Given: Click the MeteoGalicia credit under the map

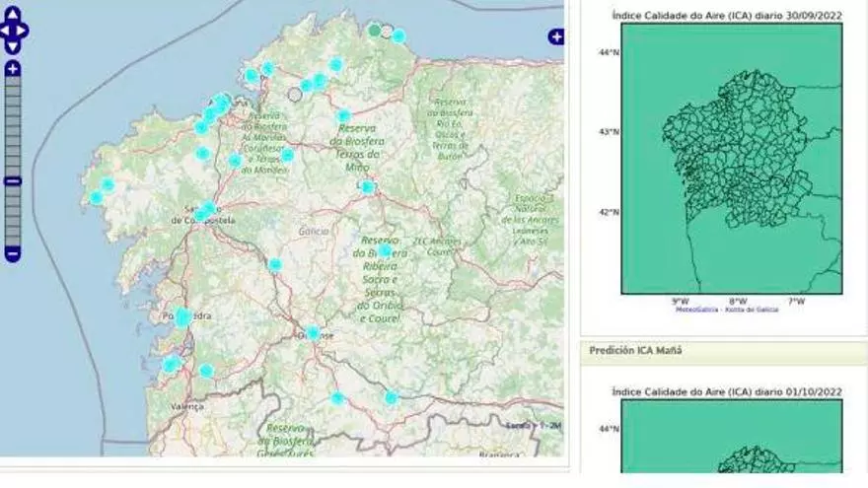Looking at the screenshot, I should tap(726, 310).
